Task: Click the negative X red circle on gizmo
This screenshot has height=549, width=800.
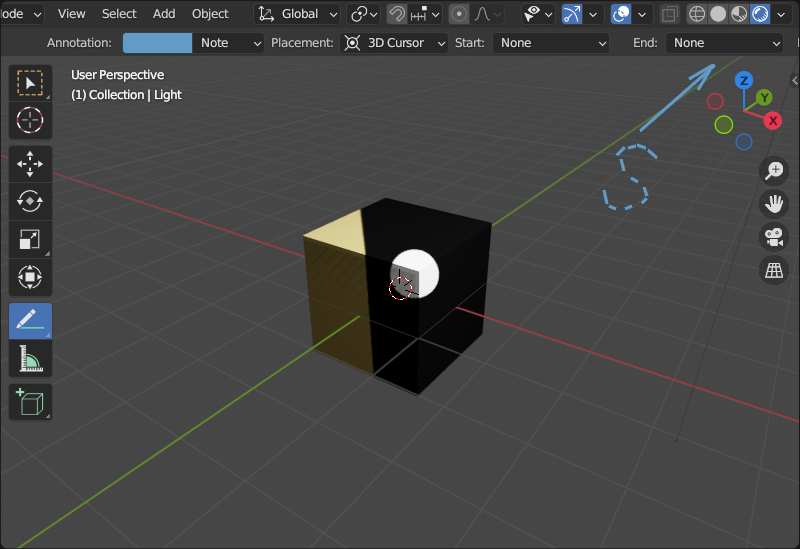Action: pos(715,102)
